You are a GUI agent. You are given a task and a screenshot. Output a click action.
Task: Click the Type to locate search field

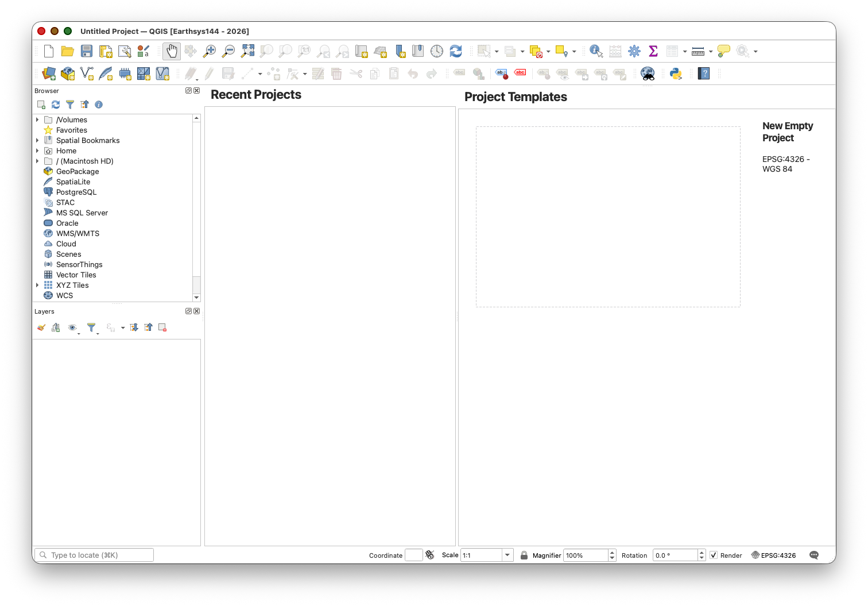point(94,555)
